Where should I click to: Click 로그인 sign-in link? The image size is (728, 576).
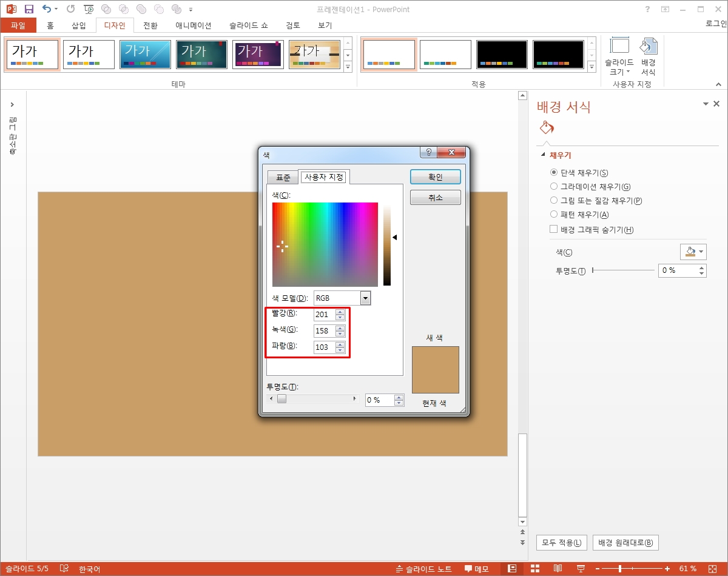[716, 24]
